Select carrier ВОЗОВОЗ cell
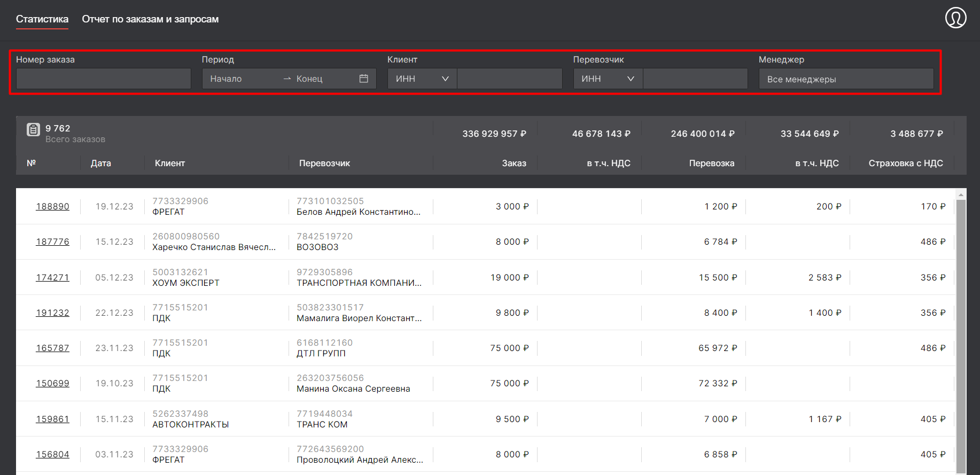Viewport: 980px width, 475px height. 317,247
